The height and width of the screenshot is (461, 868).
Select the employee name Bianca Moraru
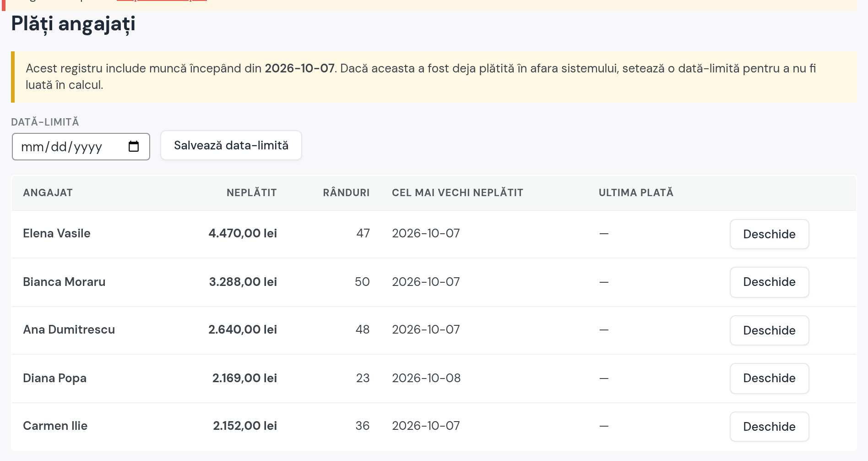point(64,282)
